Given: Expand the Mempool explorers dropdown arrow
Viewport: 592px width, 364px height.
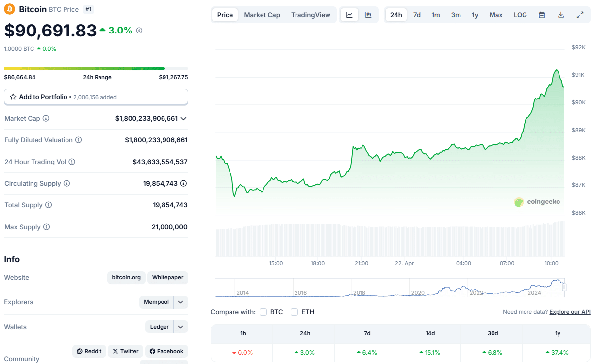Looking at the screenshot, I should [x=181, y=302].
